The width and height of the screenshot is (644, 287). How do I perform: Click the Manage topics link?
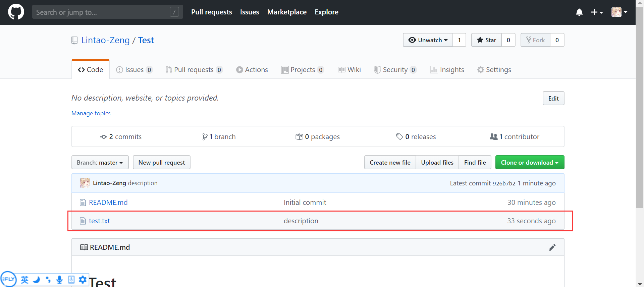(x=91, y=113)
